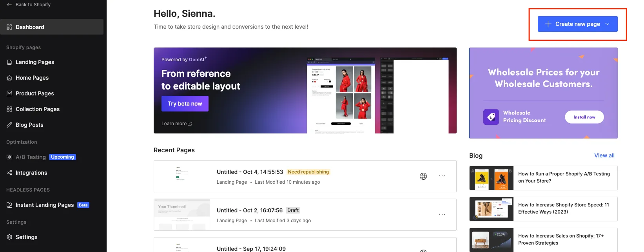Viewport: 644px width, 252px height.
Task: Click the Store Speed blog post thumbnail
Action: pyautogui.click(x=492, y=209)
